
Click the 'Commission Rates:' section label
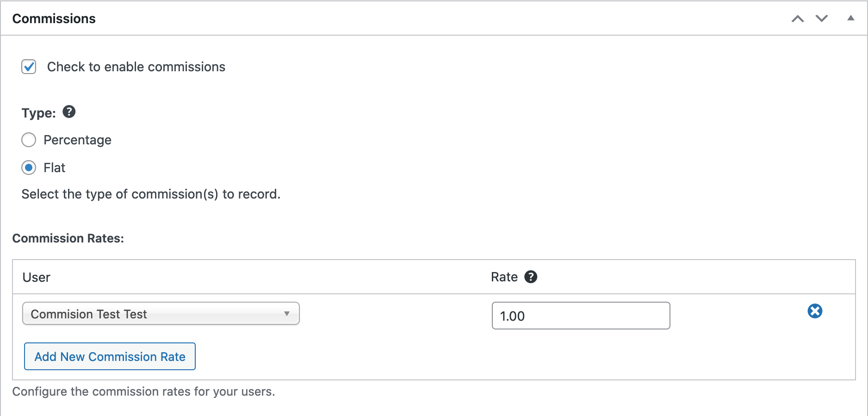(x=68, y=238)
